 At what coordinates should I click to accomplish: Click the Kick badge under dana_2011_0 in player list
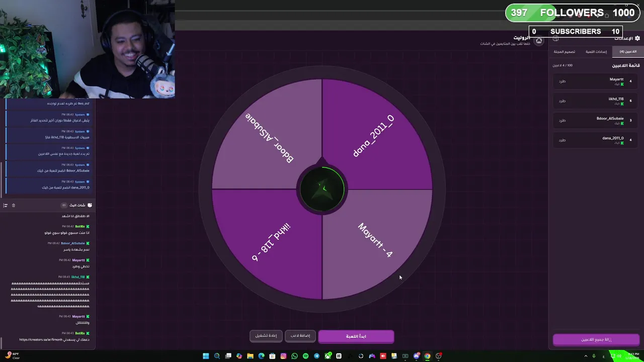point(622,143)
